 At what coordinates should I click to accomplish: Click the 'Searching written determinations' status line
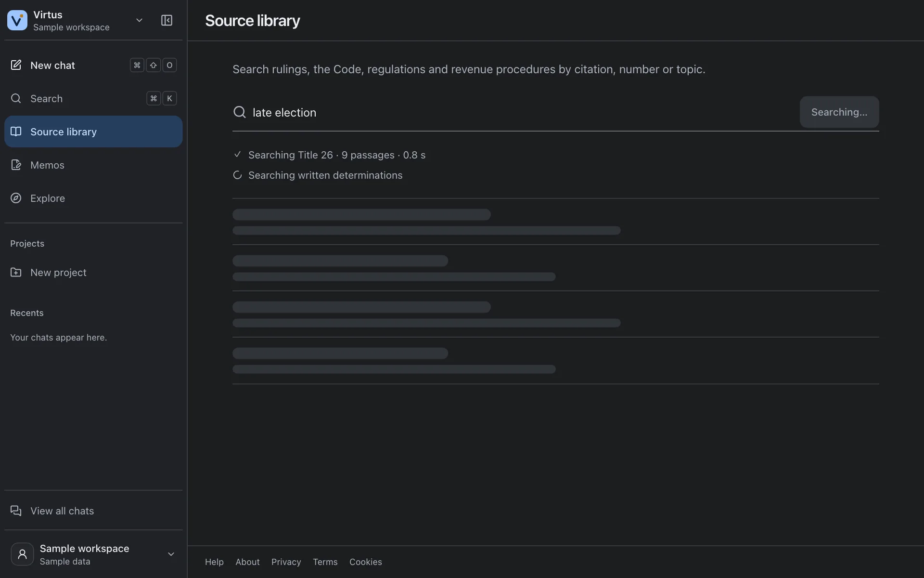[x=325, y=175]
